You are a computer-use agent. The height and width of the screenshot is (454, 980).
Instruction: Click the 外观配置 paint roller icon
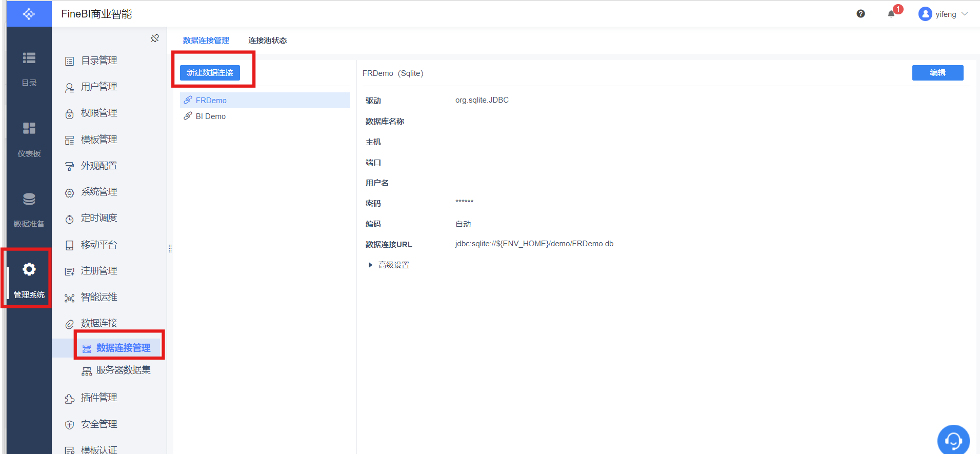click(x=70, y=167)
